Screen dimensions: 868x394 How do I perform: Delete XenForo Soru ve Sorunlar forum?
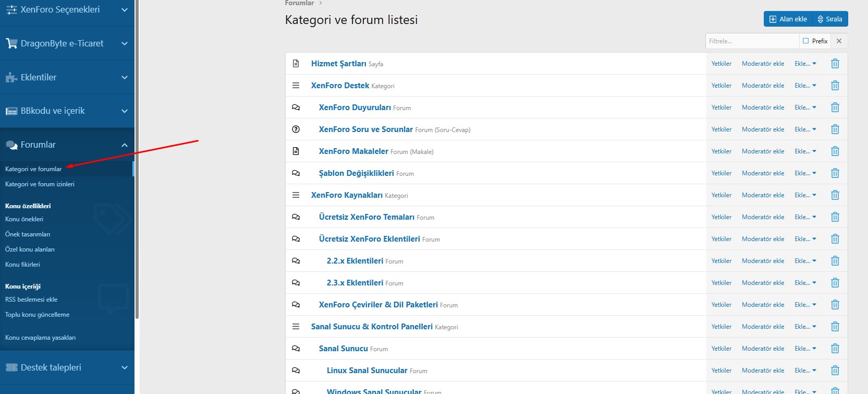pyautogui.click(x=835, y=129)
